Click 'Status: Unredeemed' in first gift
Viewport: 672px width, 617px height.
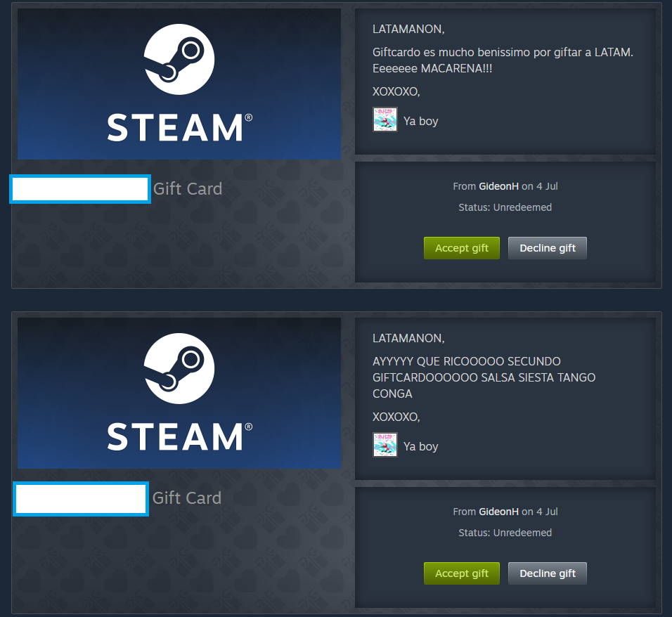click(x=505, y=207)
